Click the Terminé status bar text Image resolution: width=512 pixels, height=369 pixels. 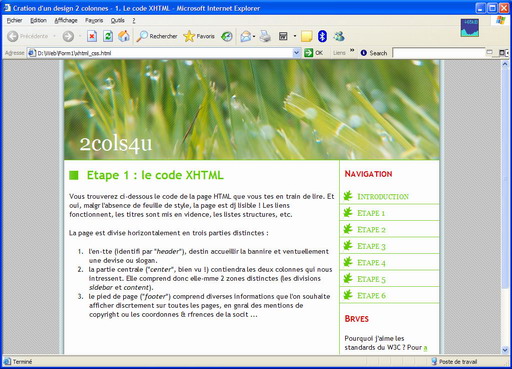tap(22, 362)
